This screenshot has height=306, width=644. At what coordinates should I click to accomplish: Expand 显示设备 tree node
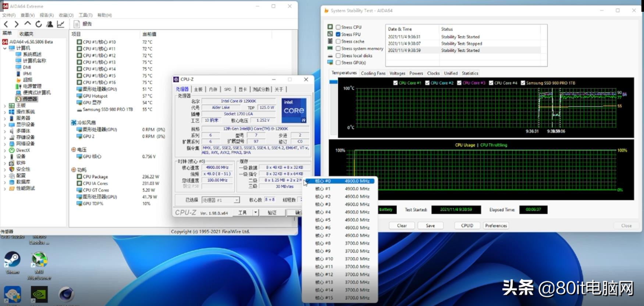(5, 125)
